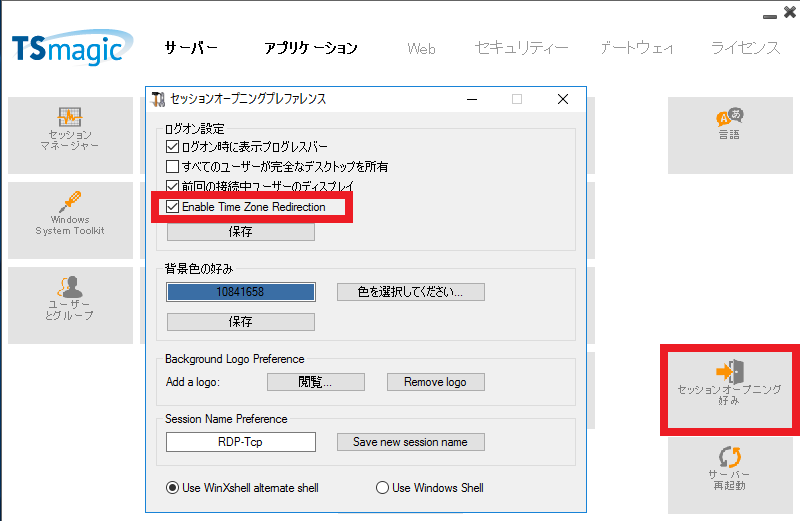Close the セッションオープニングプレファレンス dialog
The height and width of the screenshot is (521, 800).
coord(563,99)
